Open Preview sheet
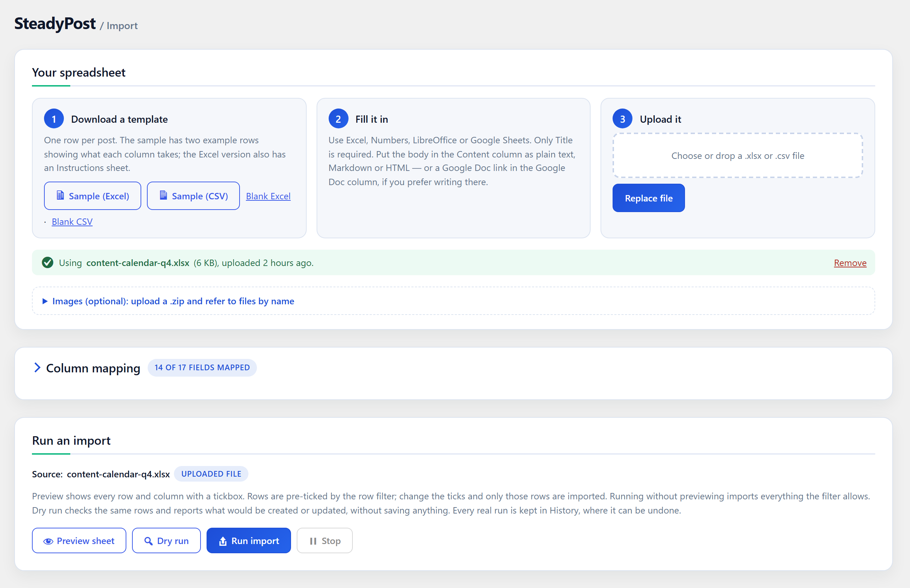This screenshot has height=588, width=910. click(x=79, y=540)
